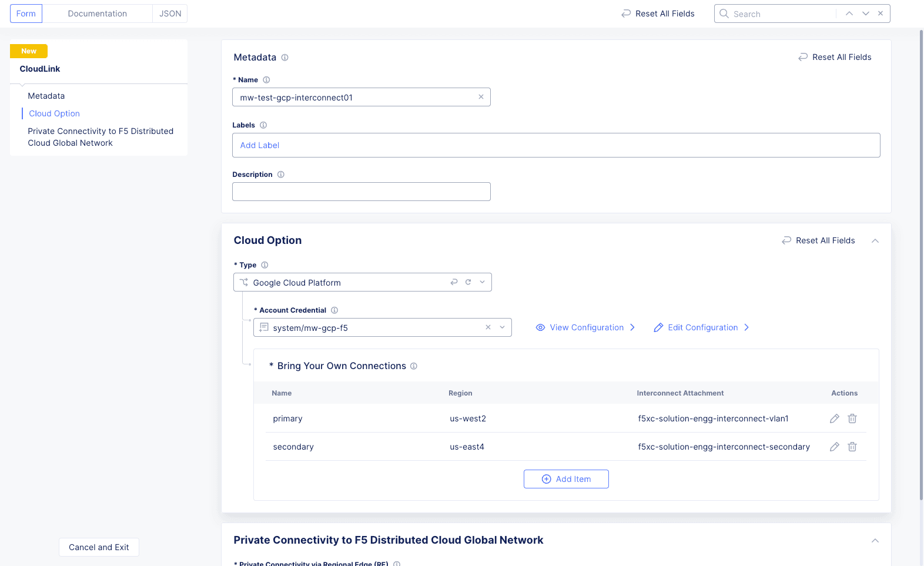Jump to previous search result

click(849, 14)
